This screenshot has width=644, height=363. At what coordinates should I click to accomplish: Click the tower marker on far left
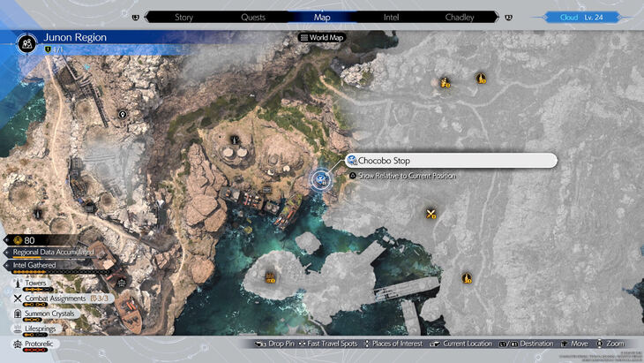37,214
